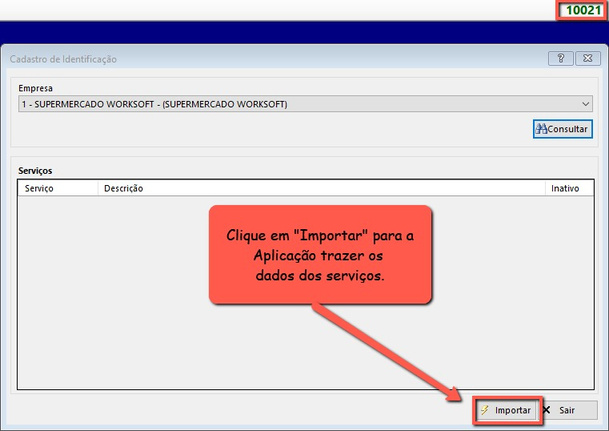
Task: Click the red instruction callout box
Action: [320, 255]
